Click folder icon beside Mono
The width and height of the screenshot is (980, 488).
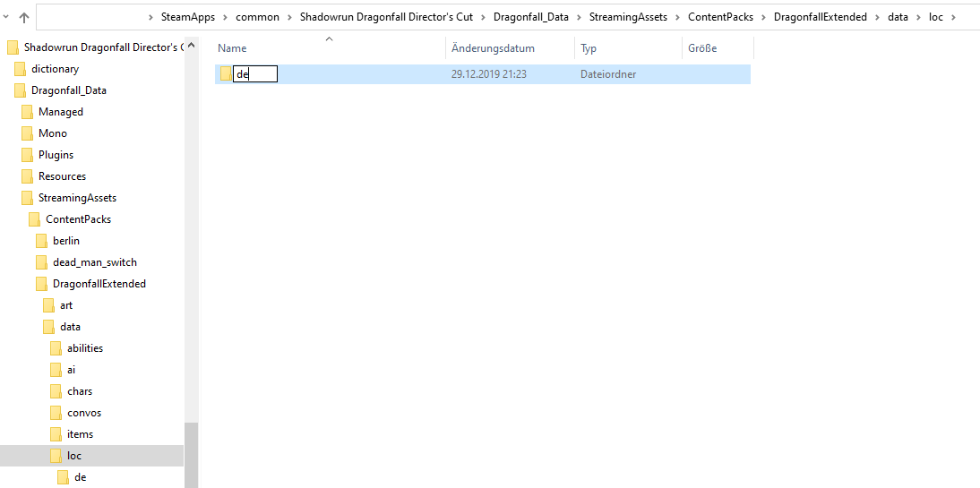(x=27, y=133)
